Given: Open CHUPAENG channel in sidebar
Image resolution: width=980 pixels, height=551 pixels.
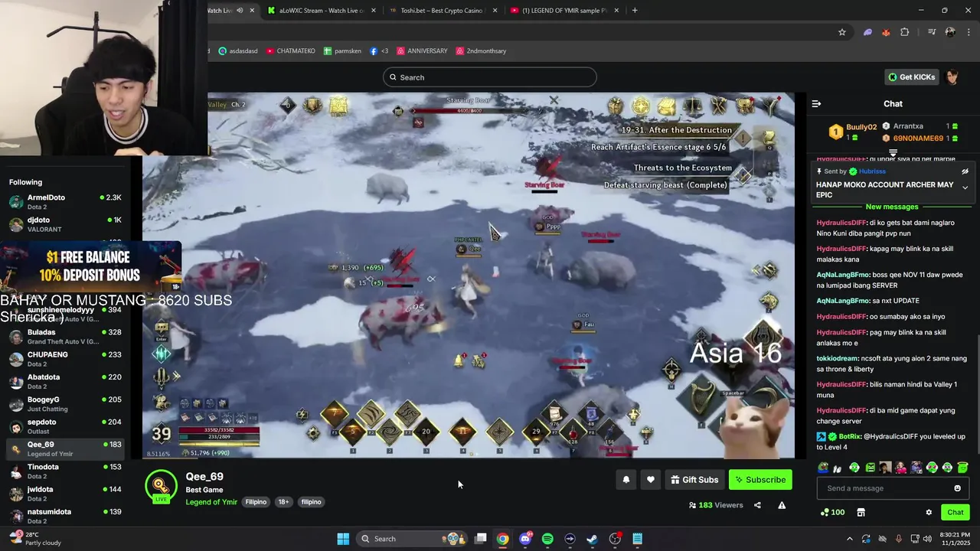Looking at the screenshot, I should pyautogui.click(x=65, y=359).
